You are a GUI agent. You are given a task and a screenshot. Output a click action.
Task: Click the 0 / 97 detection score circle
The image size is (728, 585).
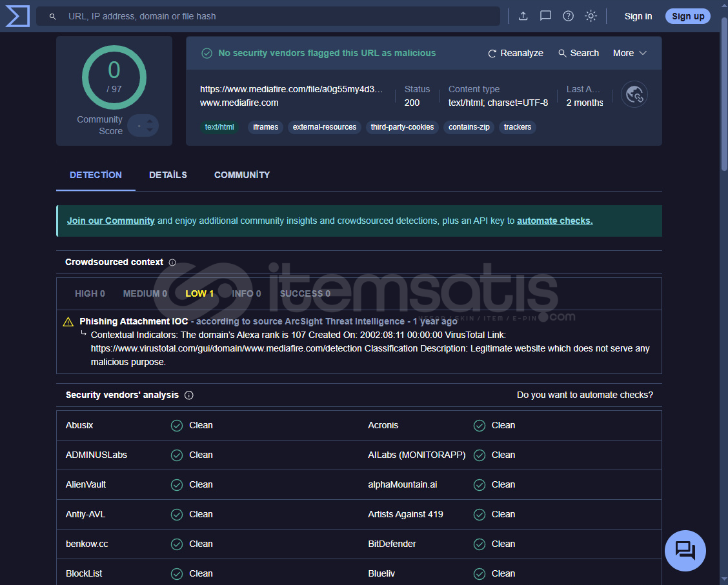[x=114, y=77]
